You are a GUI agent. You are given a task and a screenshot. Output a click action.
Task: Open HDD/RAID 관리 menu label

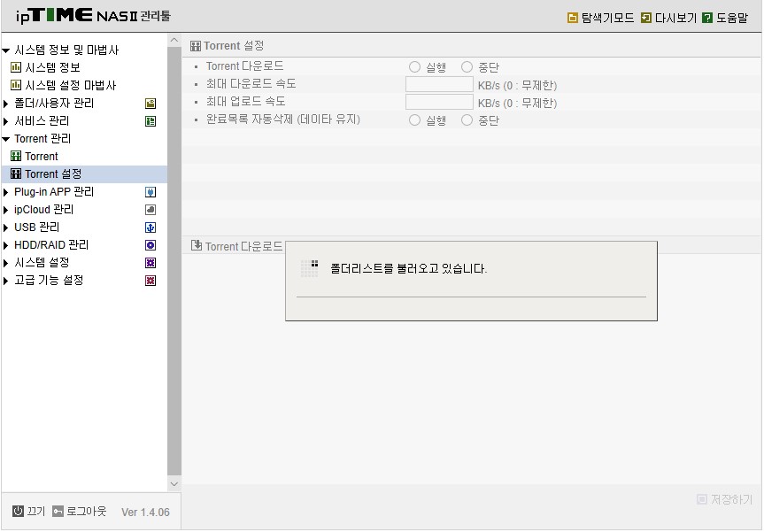(51, 244)
